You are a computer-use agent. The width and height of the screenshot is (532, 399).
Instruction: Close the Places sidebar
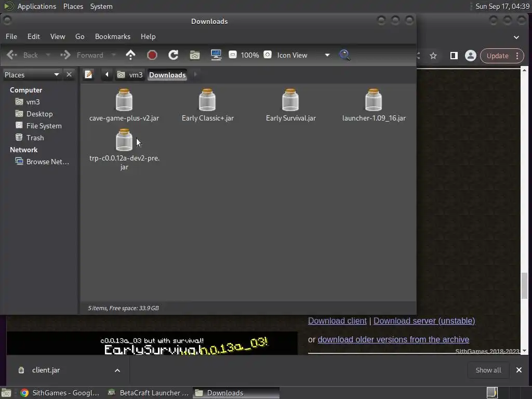coord(69,74)
